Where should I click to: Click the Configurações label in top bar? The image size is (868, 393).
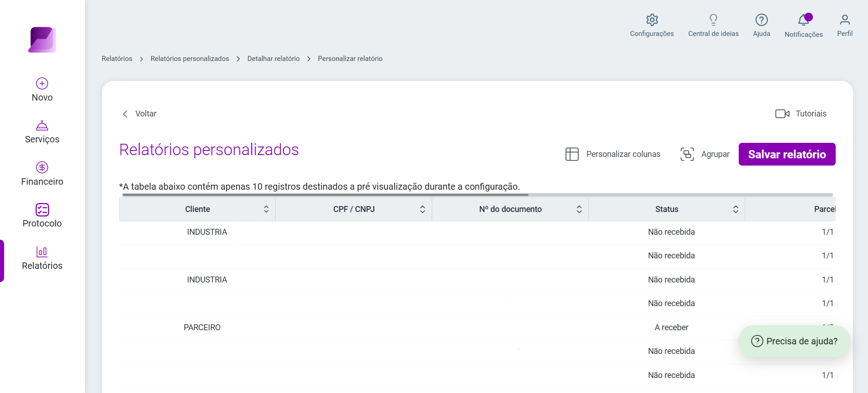(652, 34)
